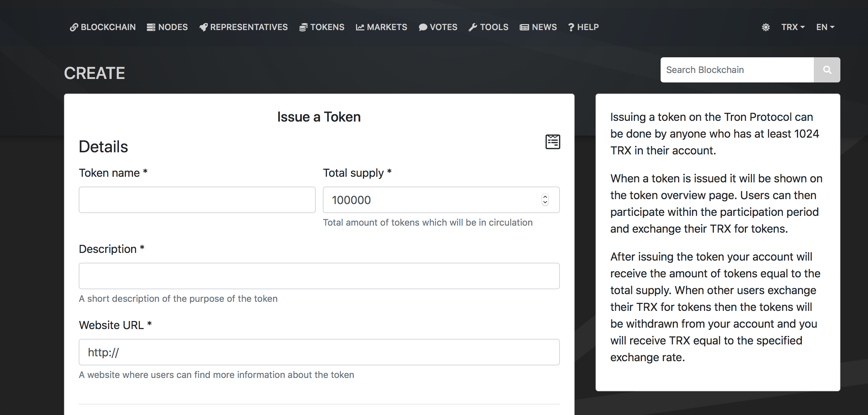Focus the Token name input field
The image size is (868, 415).
click(x=197, y=200)
